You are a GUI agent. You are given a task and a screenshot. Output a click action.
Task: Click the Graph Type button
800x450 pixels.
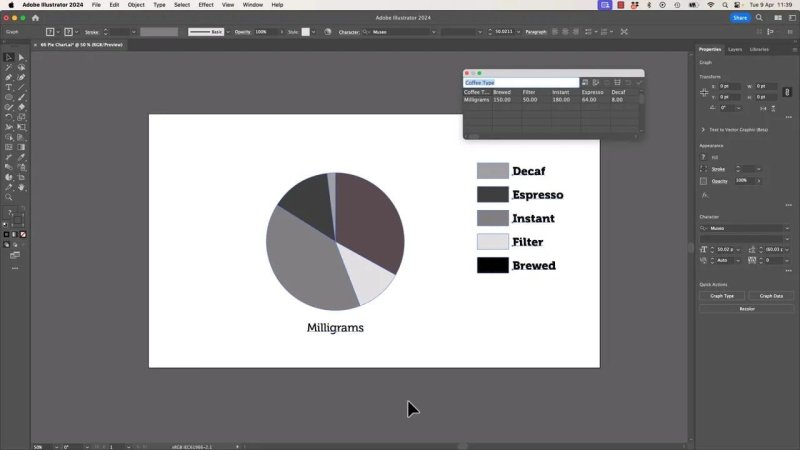722,296
